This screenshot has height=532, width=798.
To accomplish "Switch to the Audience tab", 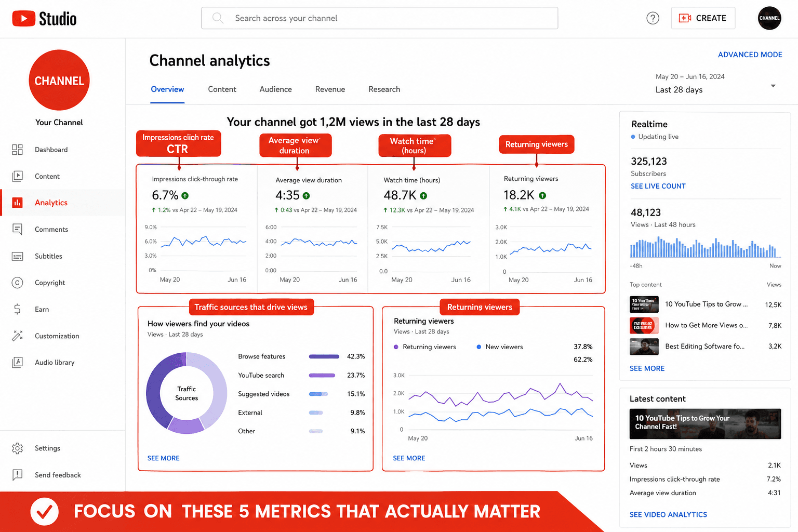I will click(x=275, y=89).
